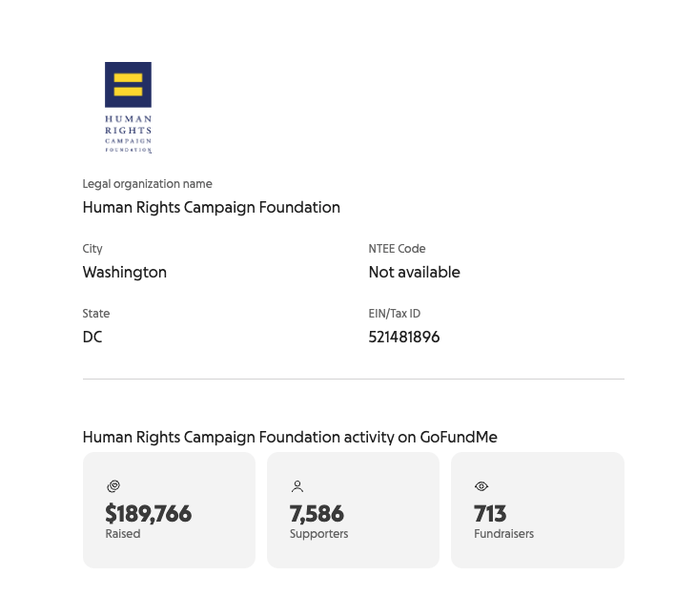This screenshot has width=696, height=616.
Task: Click the 'Supporters' label in middle card
Action: (x=318, y=534)
